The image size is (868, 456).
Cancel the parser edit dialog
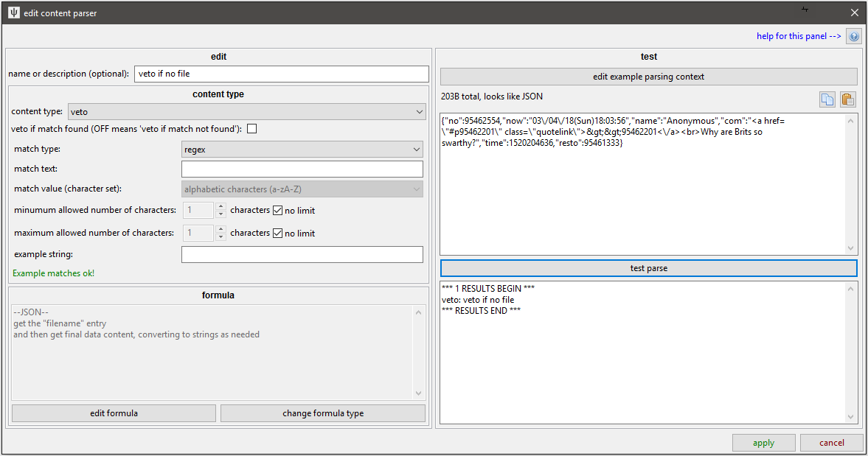coord(831,443)
